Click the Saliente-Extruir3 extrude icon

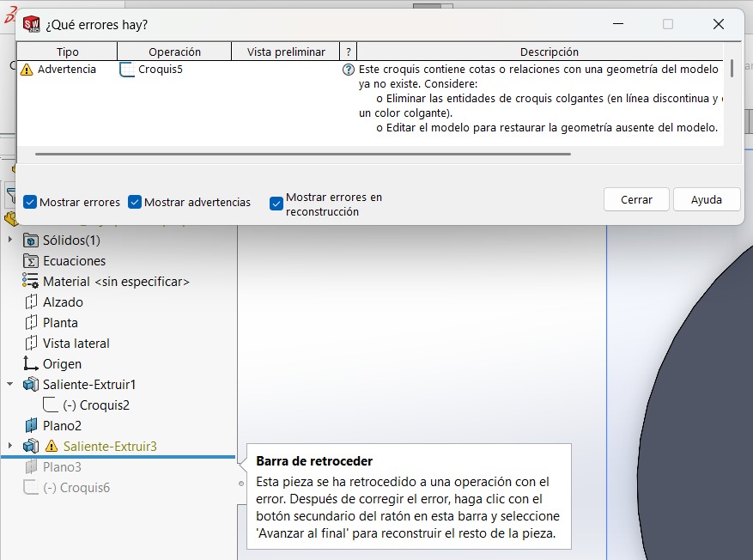[31, 446]
